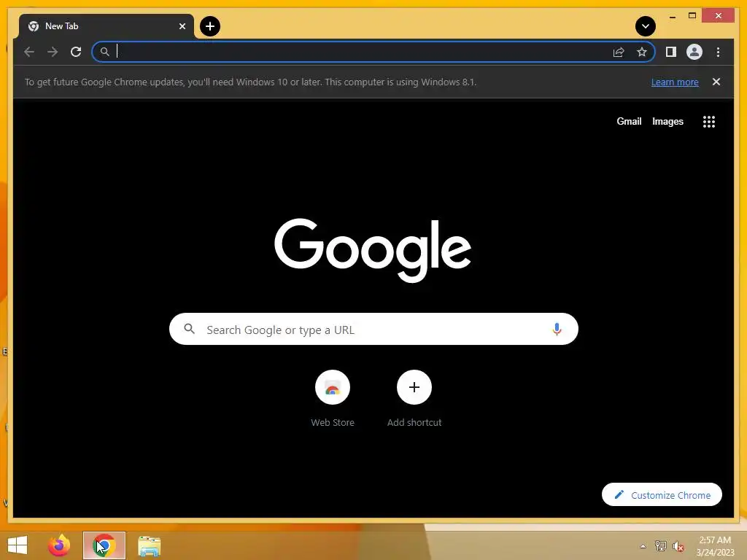This screenshot has height=560, width=747.
Task: Show hidden system tray icons
Action: pyautogui.click(x=643, y=546)
